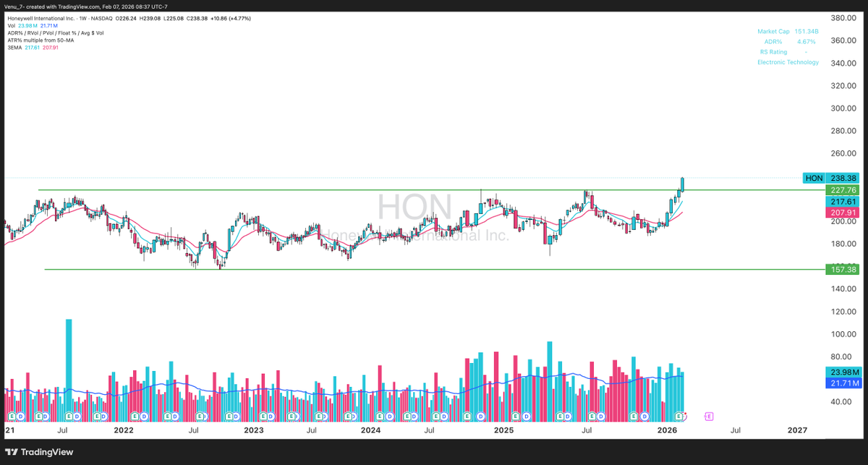Select the Vol indicator legend row
This screenshot has width=868, height=465.
click(x=31, y=26)
